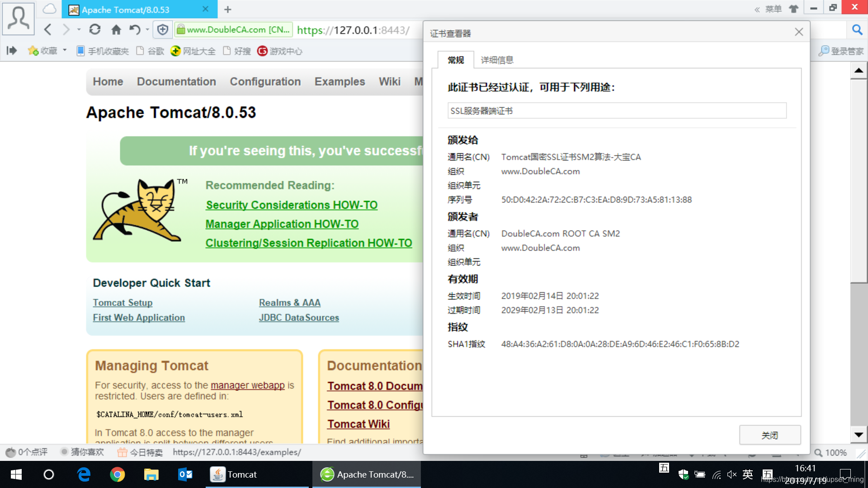Select the 常规 tab
Viewport: 868px width, 488px height.
coord(456,60)
